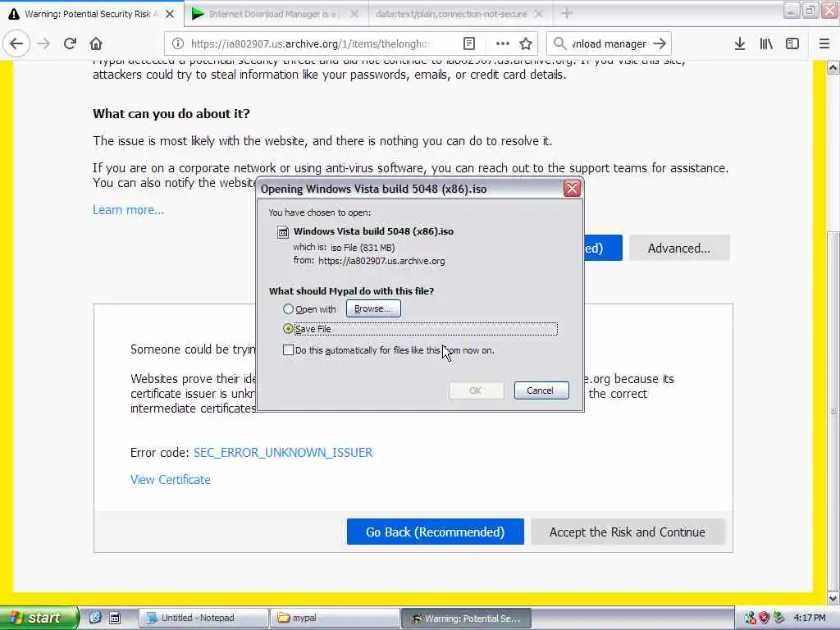Reload the current page

click(70, 43)
